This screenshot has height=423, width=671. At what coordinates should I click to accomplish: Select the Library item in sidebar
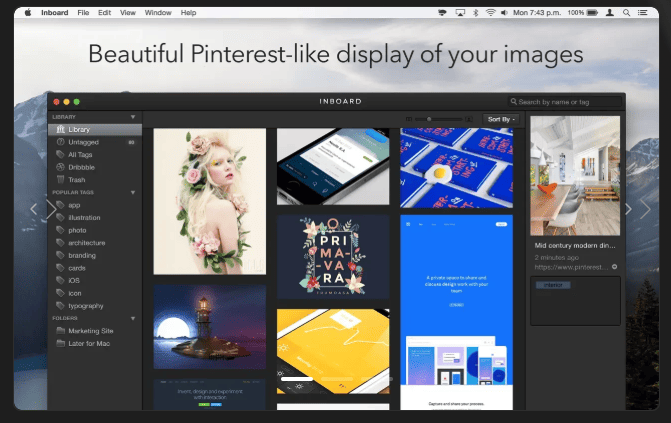coord(95,129)
